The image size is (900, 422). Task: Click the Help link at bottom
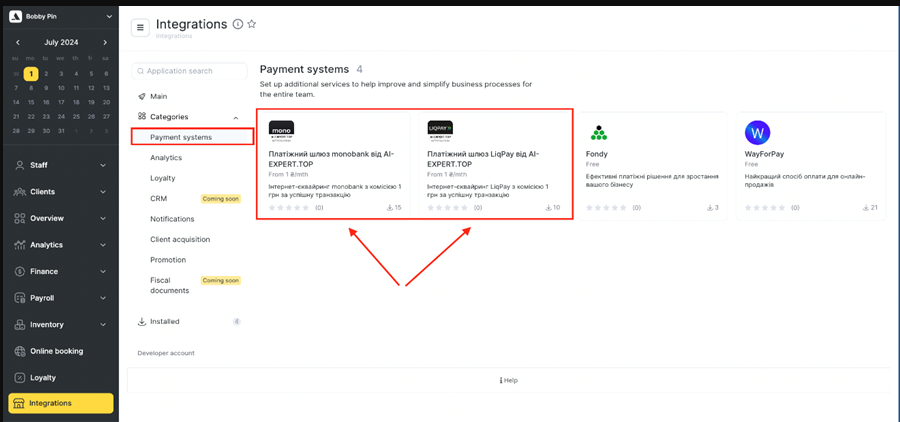[x=509, y=380]
